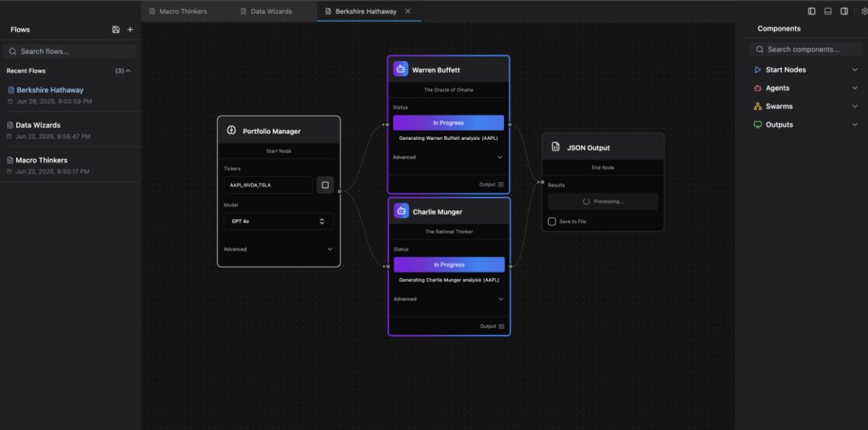
Task: Click the save flow icon in Flows panel
Action: click(116, 30)
